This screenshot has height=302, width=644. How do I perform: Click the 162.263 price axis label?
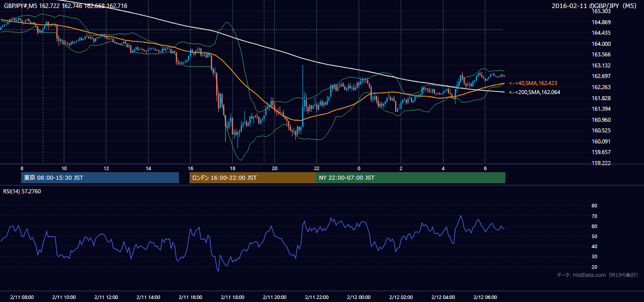tap(601, 87)
